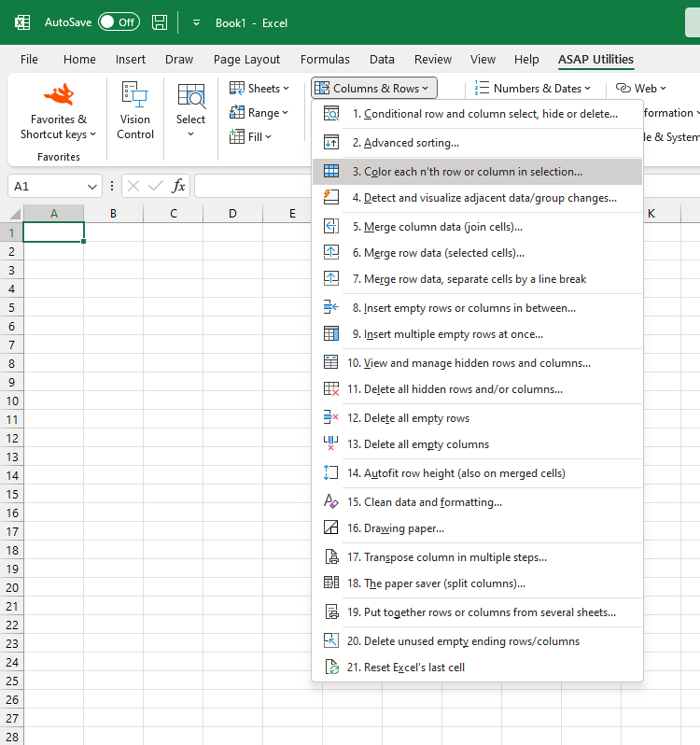This screenshot has width=700, height=745.
Task: Switch to the Formulas tab
Action: 325,60
